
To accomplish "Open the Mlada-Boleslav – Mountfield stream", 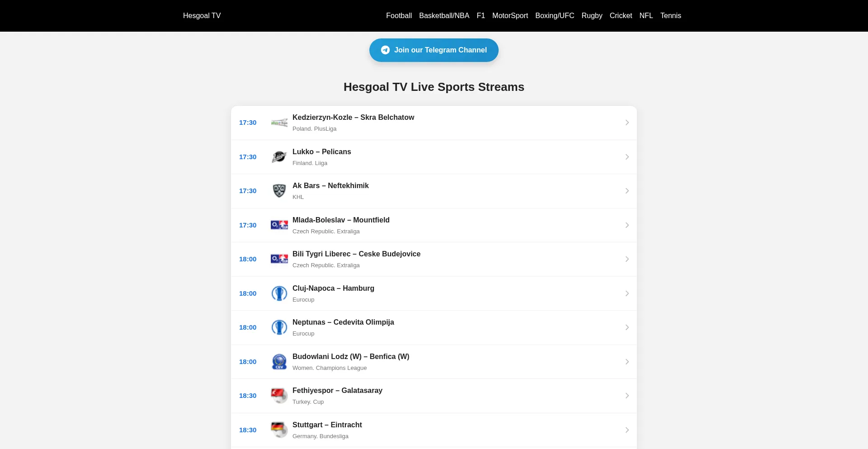I will point(434,225).
